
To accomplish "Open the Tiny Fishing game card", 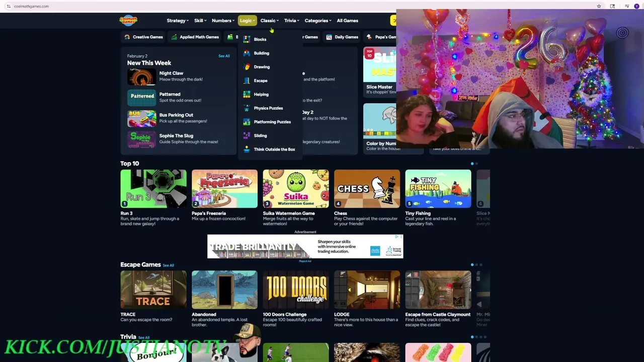I will coord(438,189).
